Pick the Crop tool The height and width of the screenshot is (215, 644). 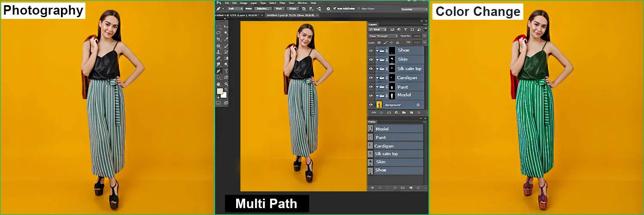click(219, 39)
